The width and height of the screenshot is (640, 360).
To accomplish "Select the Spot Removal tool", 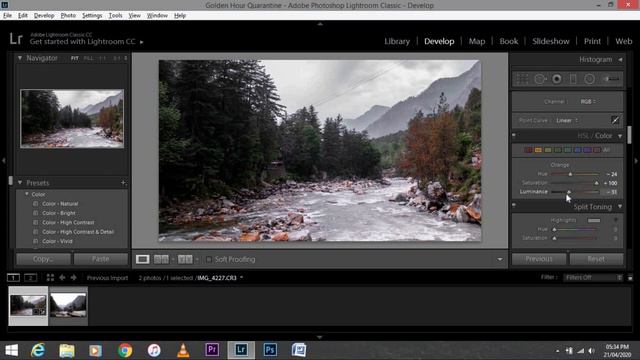I will (x=540, y=79).
